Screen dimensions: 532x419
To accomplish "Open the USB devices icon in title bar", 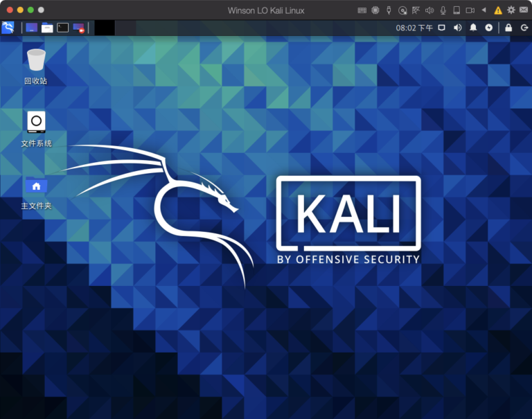I will coord(389,10).
